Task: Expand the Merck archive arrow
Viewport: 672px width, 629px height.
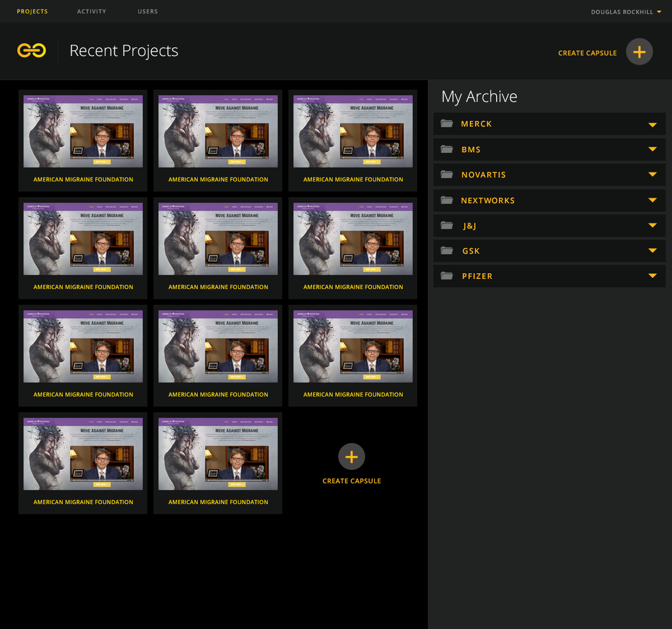Action: (x=652, y=124)
